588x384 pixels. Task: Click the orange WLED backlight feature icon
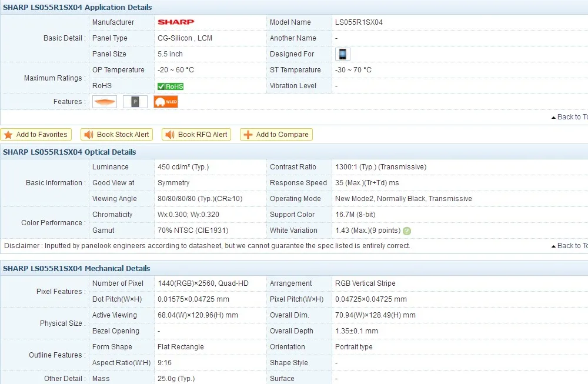pos(166,102)
